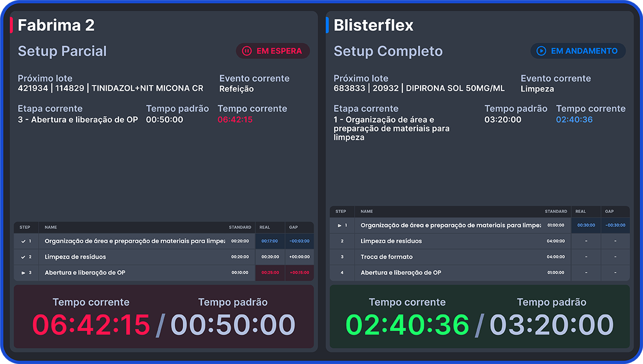Click the play icon in EM ANDAMENTO badge
Image resolution: width=643 pixels, height=364 pixels.
(541, 51)
